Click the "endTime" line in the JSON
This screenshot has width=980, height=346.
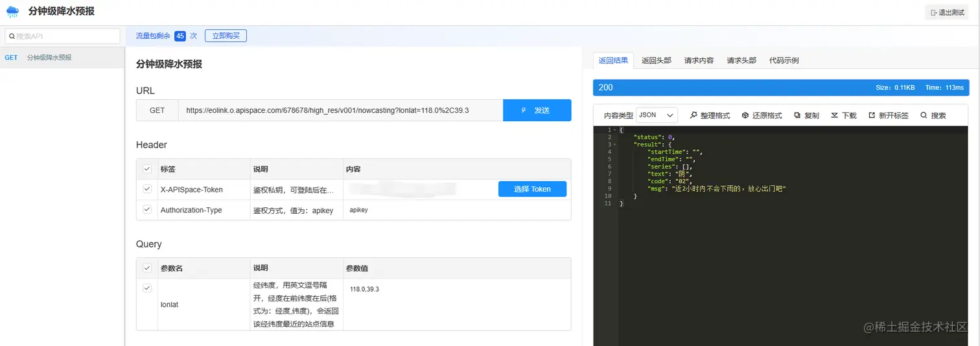coord(671,159)
